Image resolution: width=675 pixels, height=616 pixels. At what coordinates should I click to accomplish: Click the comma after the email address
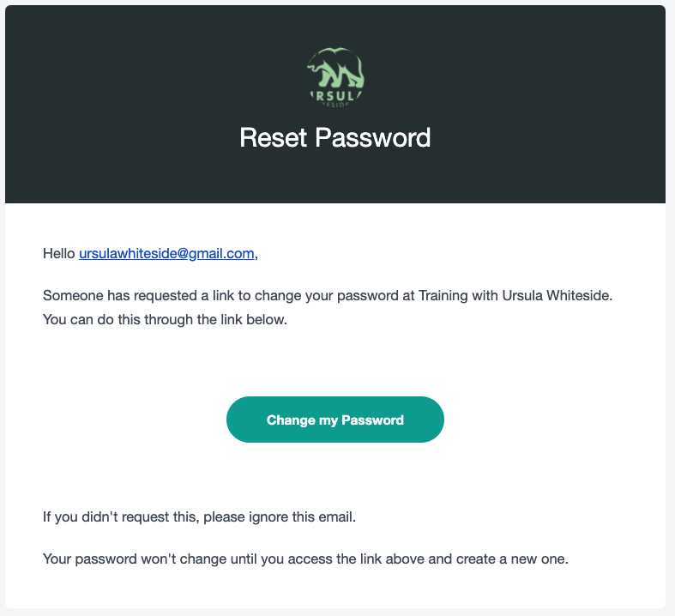[x=256, y=257]
